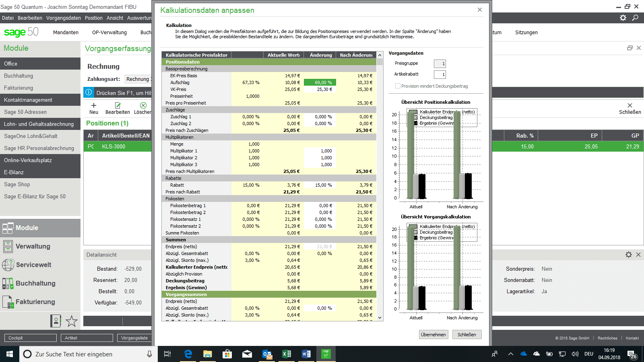The image size is (644, 362).
Task: Launch Excel from the taskbar
Action: pos(287,354)
